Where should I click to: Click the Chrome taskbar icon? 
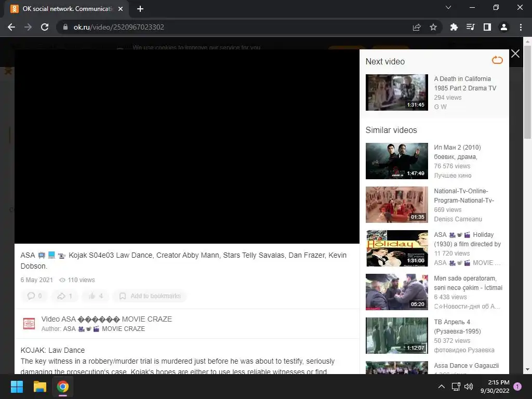[63, 387]
